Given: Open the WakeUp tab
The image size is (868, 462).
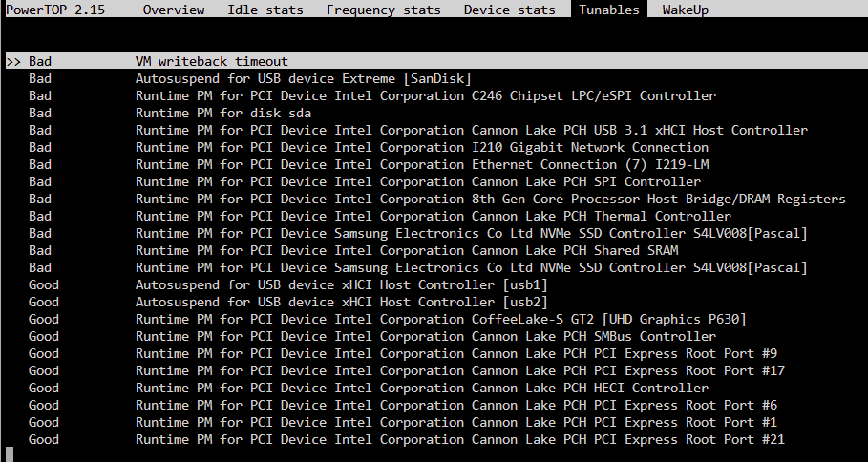Looking at the screenshot, I should [x=685, y=10].
